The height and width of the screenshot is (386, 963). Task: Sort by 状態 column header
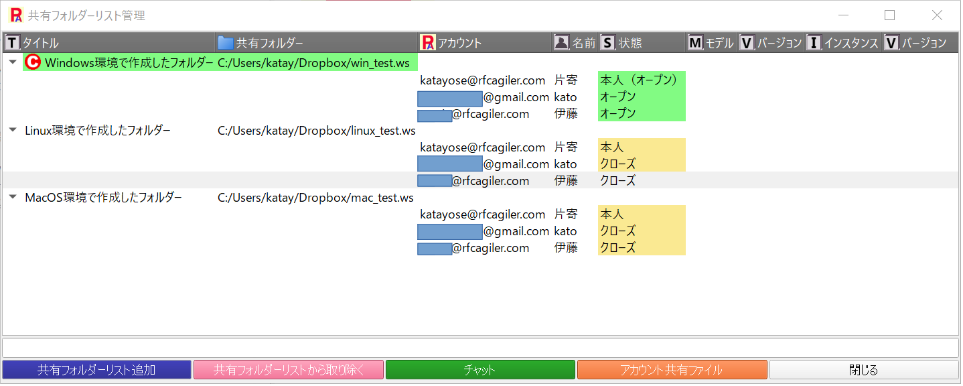(642, 43)
